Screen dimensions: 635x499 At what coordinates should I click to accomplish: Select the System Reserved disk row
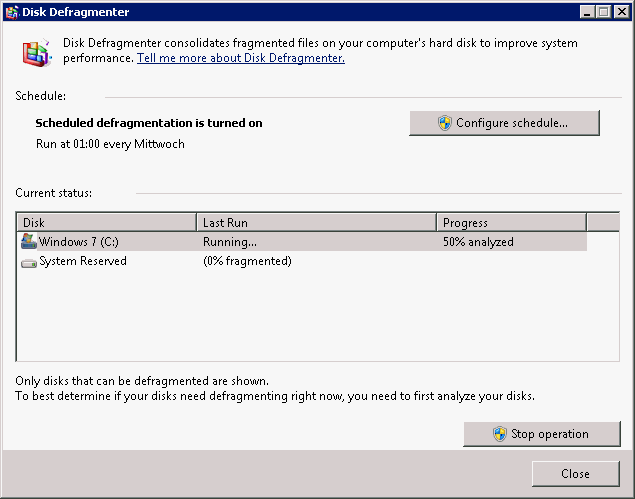point(302,261)
